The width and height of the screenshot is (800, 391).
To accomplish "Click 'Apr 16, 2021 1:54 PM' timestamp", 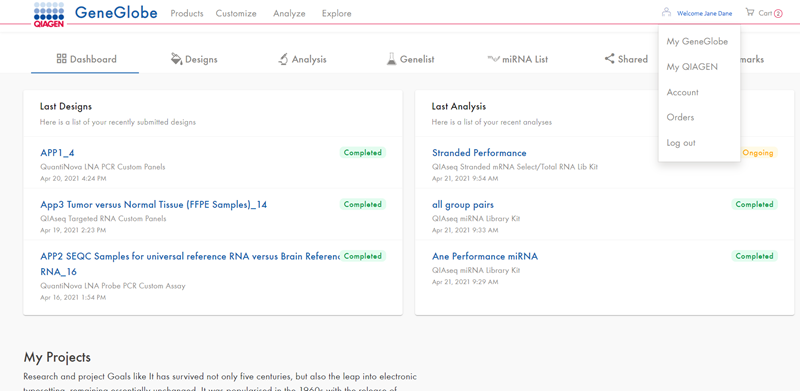I will click(x=73, y=298).
